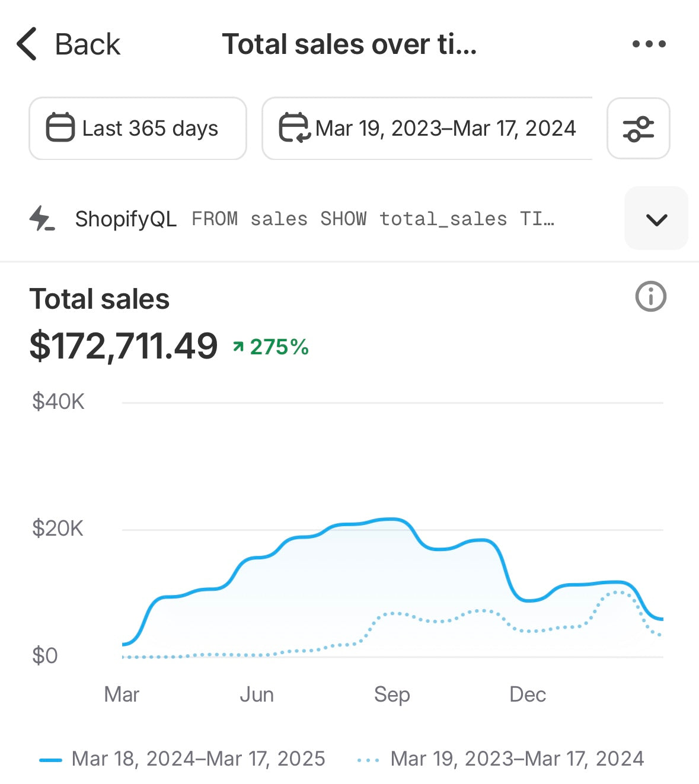Click the green 275% increase arrow indicator
Image resolution: width=699 pixels, height=784 pixels.
tap(238, 347)
